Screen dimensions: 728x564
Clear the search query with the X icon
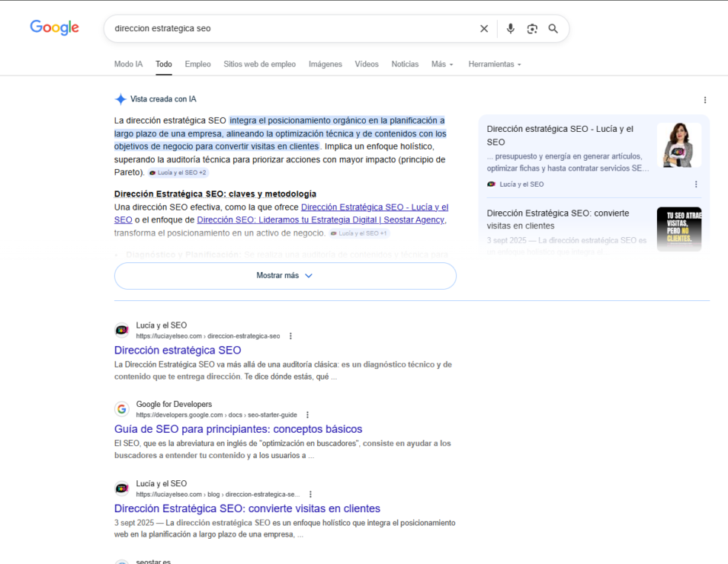484,28
